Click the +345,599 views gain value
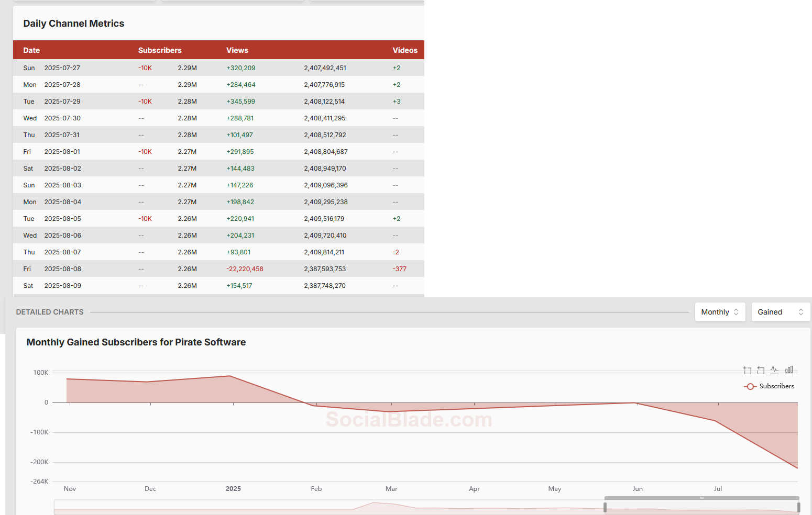Viewport: 812px width, 515px height. tap(241, 102)
